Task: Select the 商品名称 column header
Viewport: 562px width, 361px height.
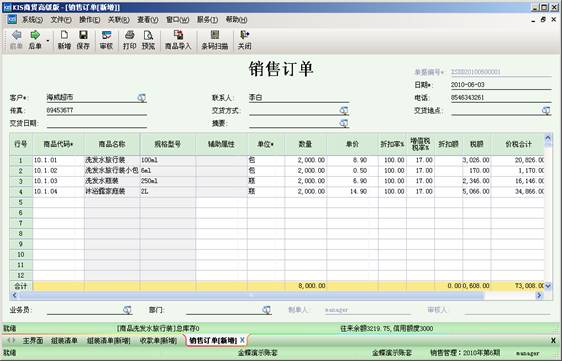Action: tap(112, 144)
